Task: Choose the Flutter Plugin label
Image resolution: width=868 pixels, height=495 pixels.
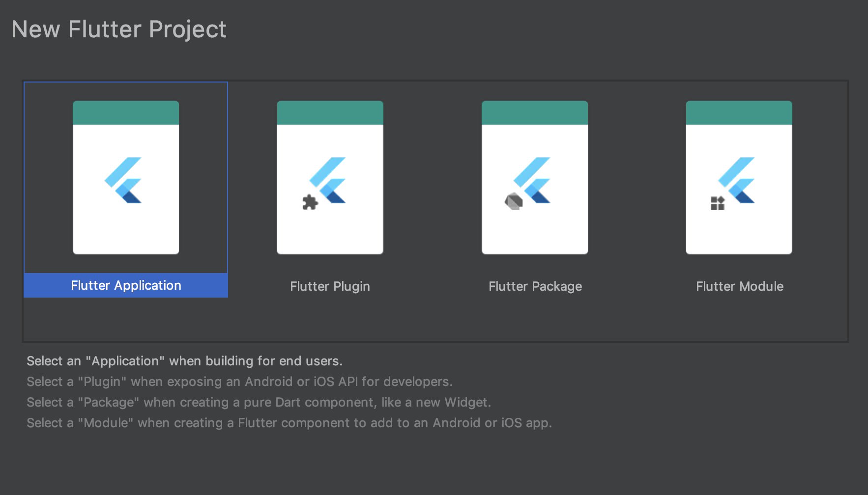Action: (330, 286)
